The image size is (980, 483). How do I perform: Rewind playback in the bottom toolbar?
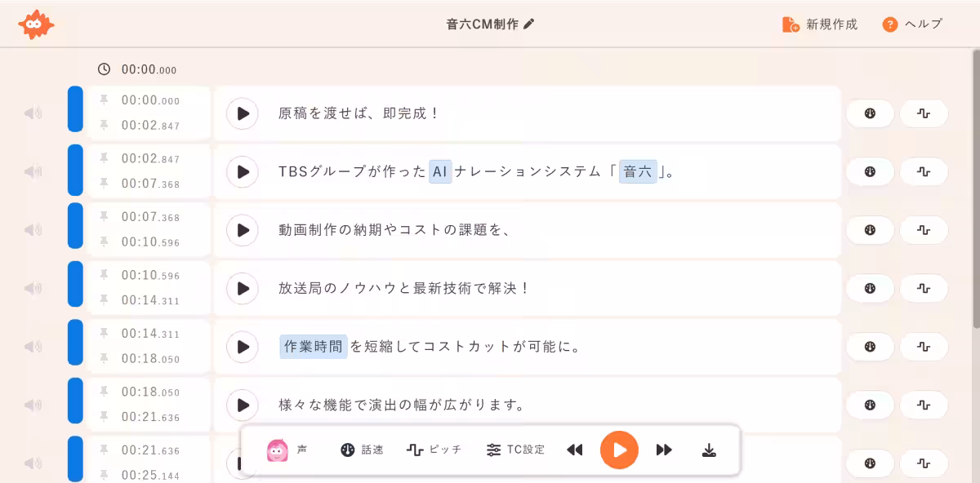click(574, 449)
